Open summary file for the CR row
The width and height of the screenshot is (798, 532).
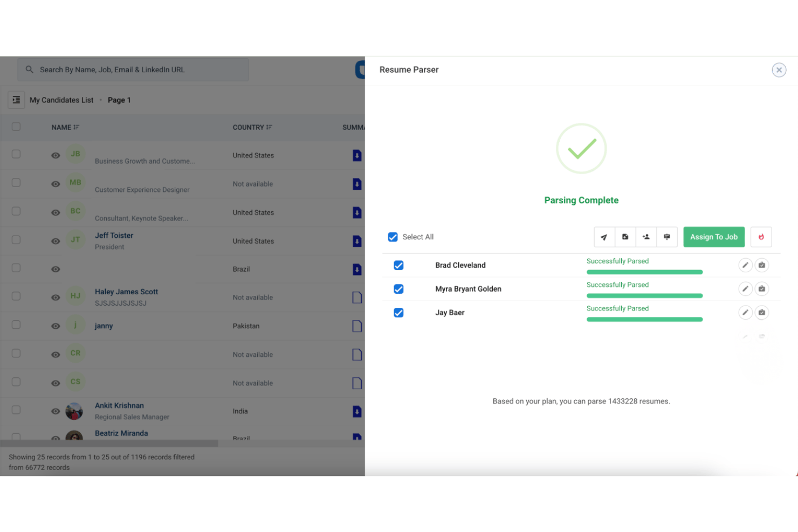tap(357, 355)
